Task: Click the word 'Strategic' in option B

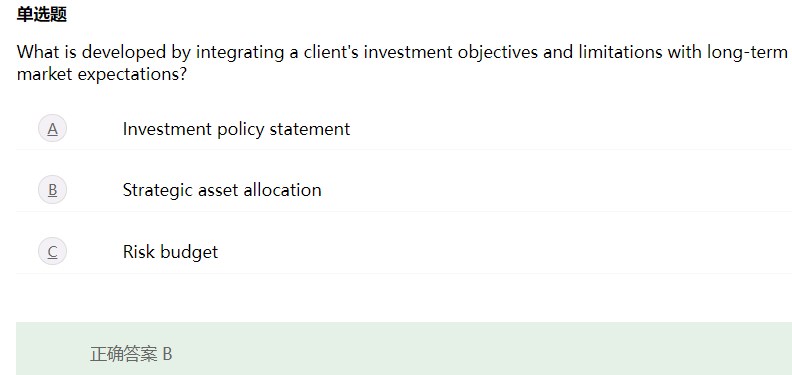Action: pyautogui.click(x=158, y=191)
